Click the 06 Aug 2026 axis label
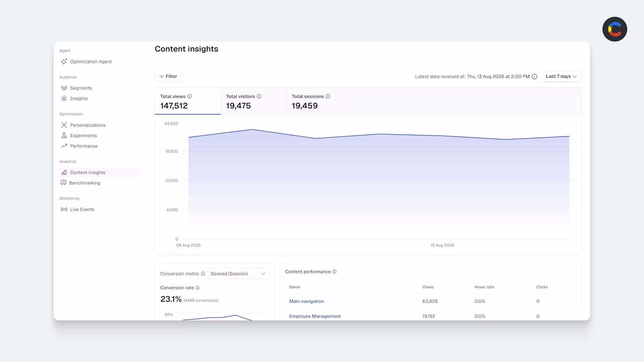 click(188, 245)
